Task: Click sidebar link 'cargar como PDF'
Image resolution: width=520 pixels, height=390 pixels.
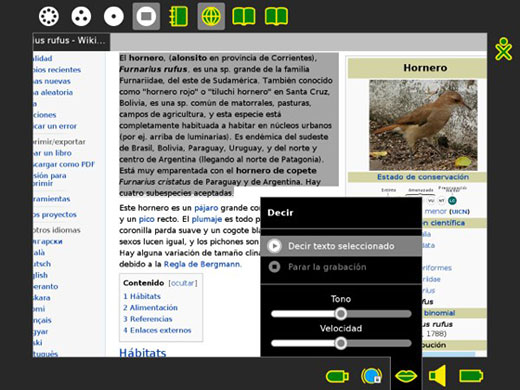Action: coord(64,164)
